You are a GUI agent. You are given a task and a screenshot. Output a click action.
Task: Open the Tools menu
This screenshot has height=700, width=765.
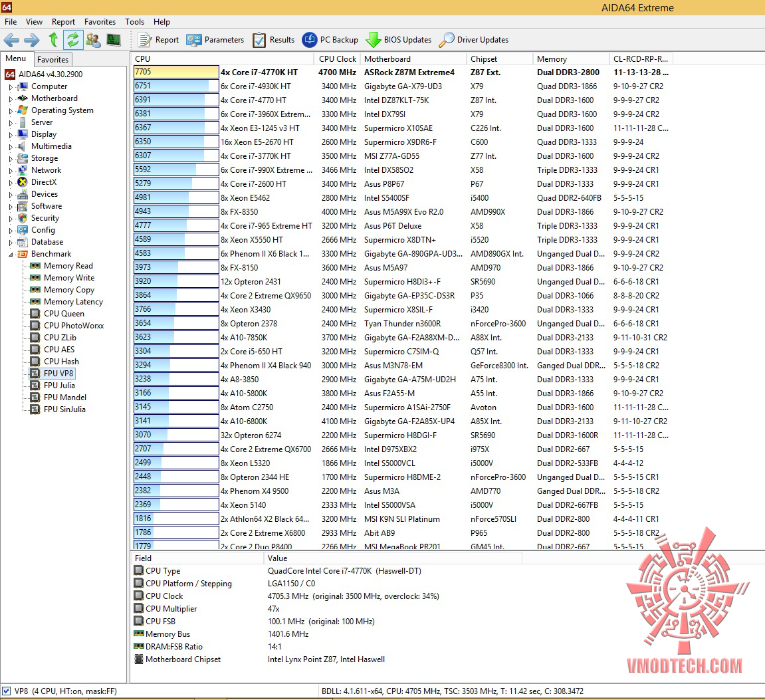135,22
